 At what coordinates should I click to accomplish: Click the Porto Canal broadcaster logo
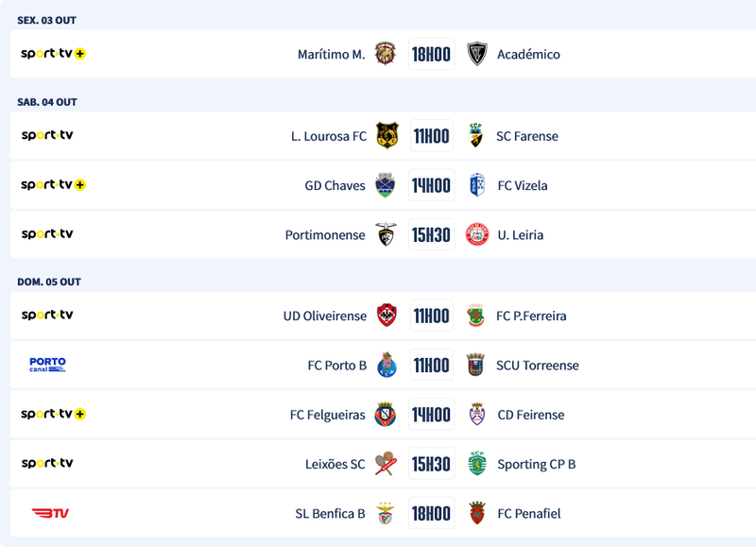47,365
